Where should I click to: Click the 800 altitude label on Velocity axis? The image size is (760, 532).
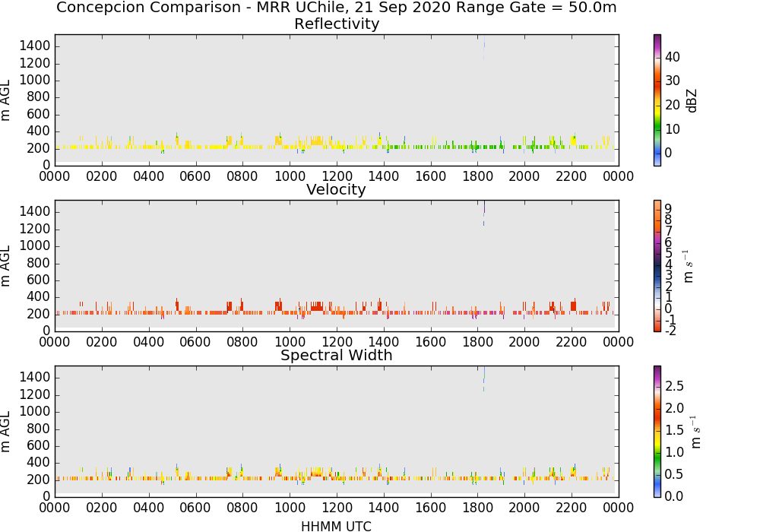click(39, 263)
